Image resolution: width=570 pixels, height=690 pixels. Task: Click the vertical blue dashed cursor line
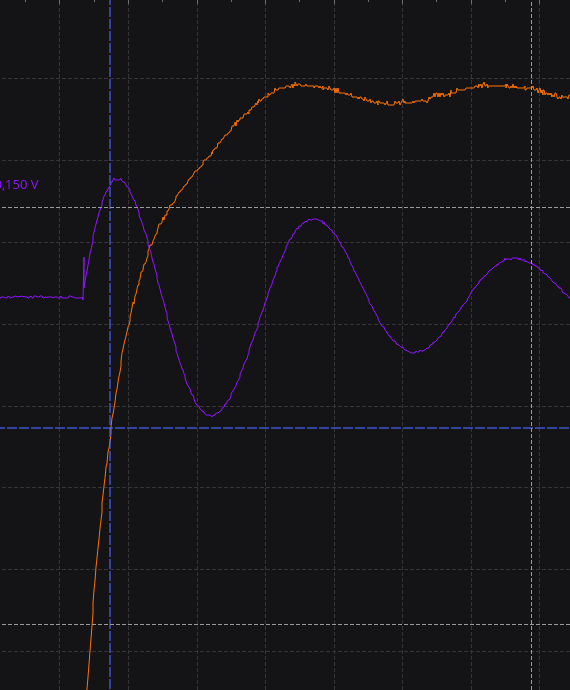pyautogui.click(x=110, y=345)
